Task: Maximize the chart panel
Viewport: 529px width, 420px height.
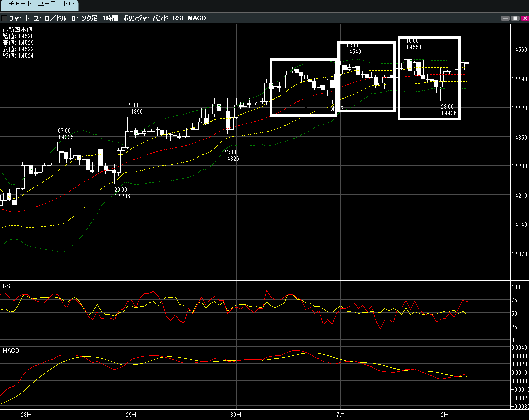Action: [515, 18]
